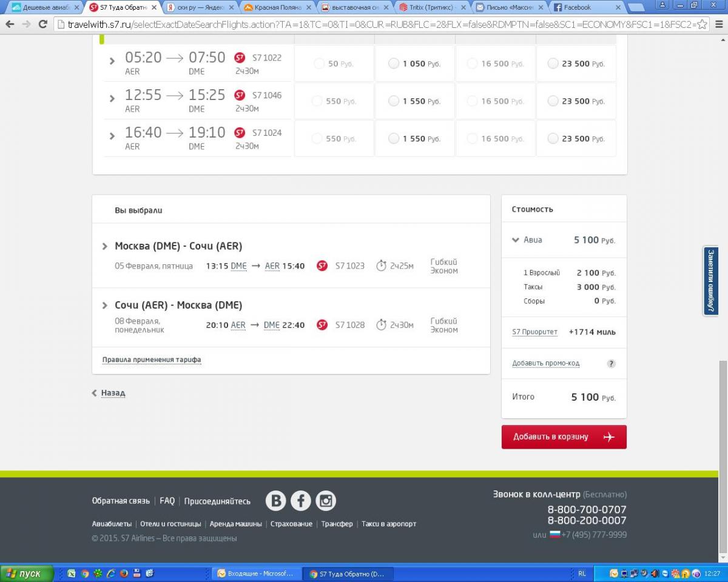Open the Facebook social icon in footer
Viewport: 728px width, 582px height.
(301, 501)
